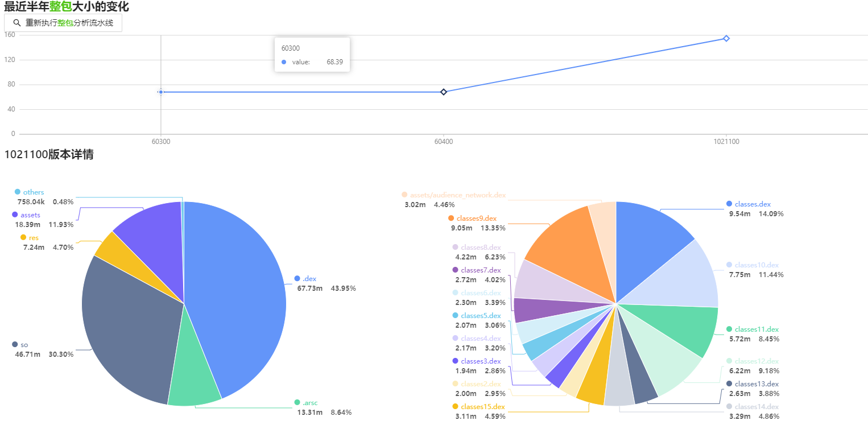Click the half-year package size change heading
The width and height of the screenshot is (868, 437).
67,7
